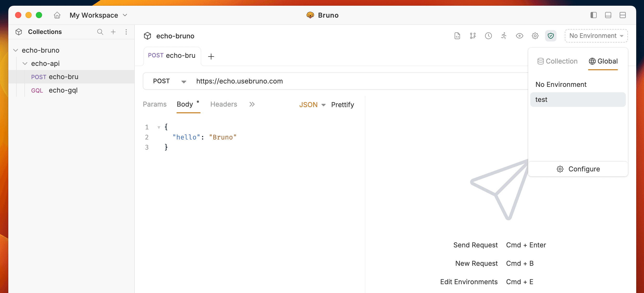The height and width of the screenshot is (293, 644).
Task: Search collections with magnifier icon
Action: [100, 32]
